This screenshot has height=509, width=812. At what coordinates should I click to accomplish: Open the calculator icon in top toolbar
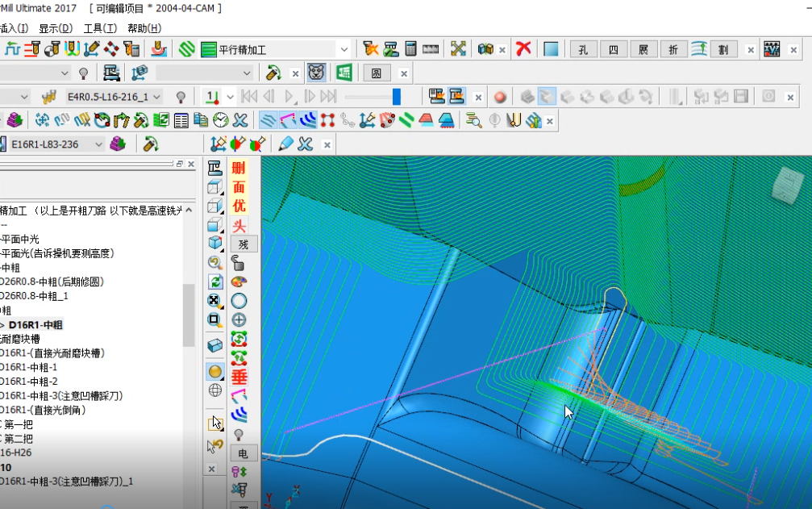pyautogui.click(x=410, y=49)
